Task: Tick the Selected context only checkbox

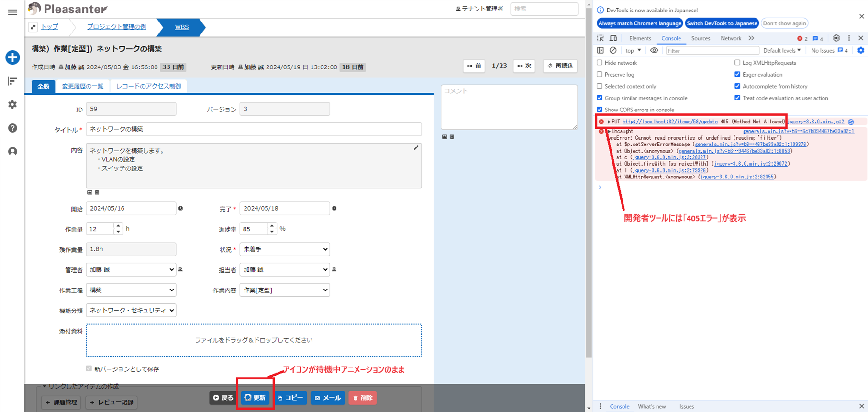Action: coord(600,86)
